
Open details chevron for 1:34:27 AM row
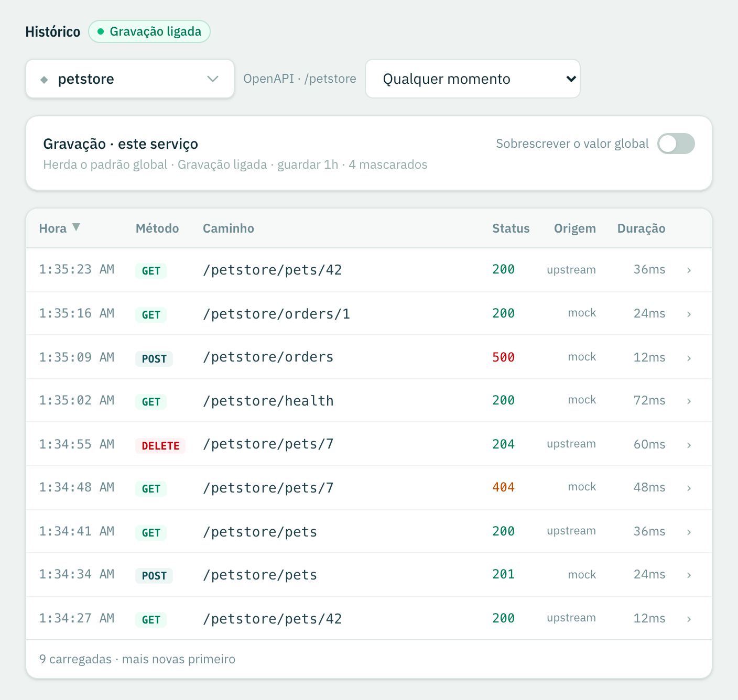[689, 619]
